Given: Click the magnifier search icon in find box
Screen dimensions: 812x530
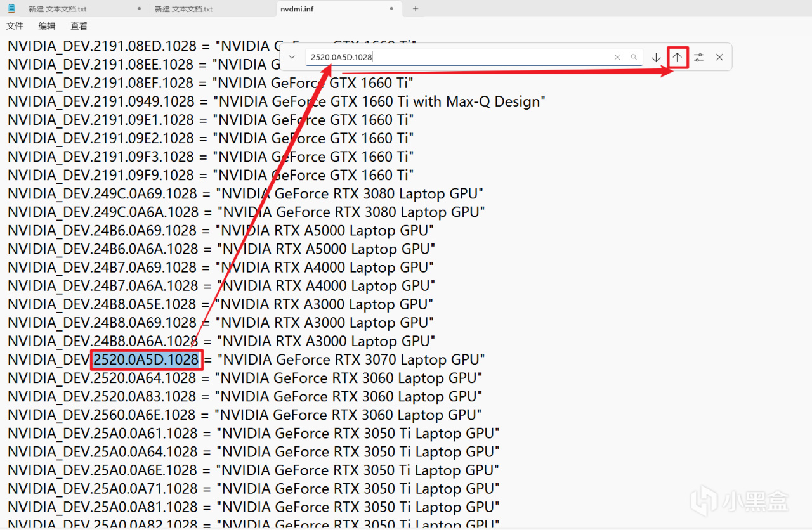Looking at the screenshot, I should click(x=634, y=57).
